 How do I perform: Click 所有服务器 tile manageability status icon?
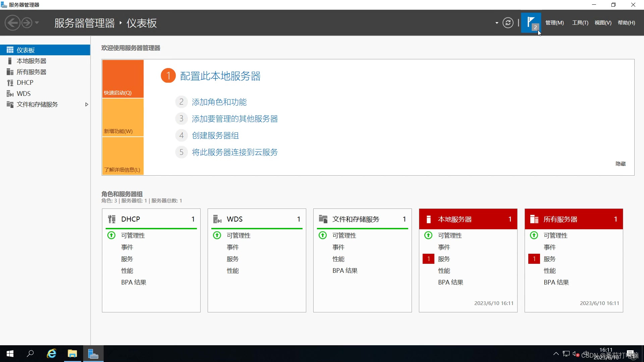point(534,235)
